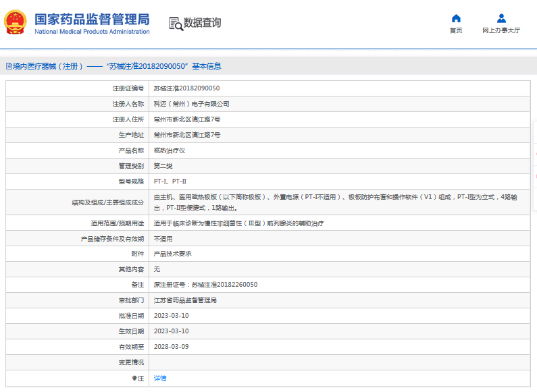Select 科迈（常州）电子有限公司 cell
537x392 pixels.
pyautogui.click(x=191, y=104)
